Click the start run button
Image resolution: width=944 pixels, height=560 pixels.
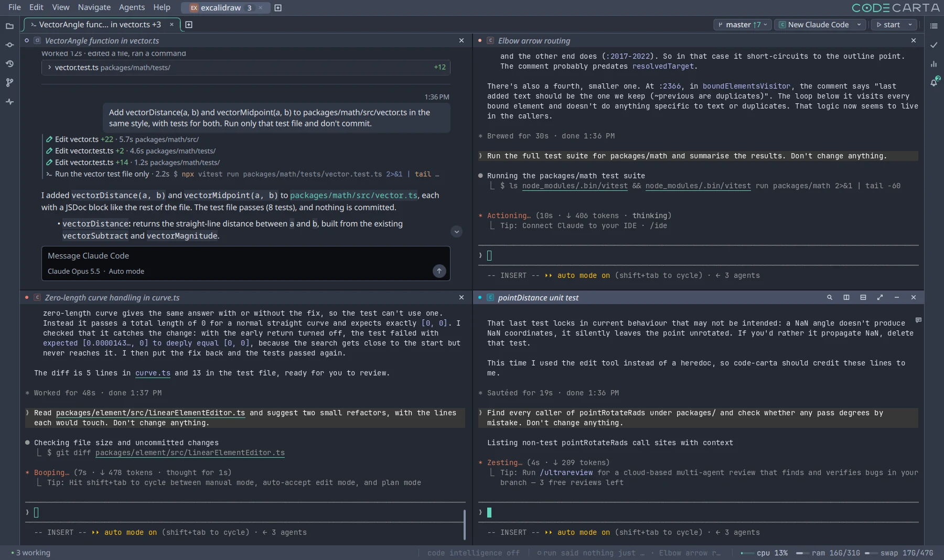pyautogui.click(x=888, y=25)
